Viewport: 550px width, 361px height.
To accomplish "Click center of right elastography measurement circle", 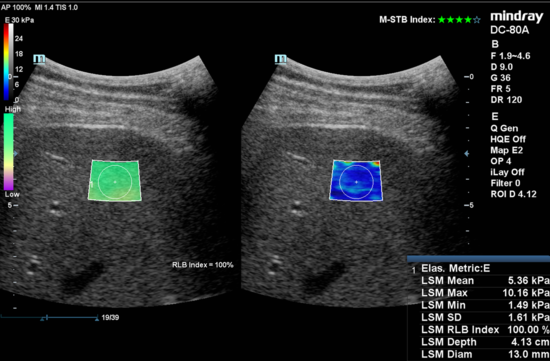I will click(356, 182).
